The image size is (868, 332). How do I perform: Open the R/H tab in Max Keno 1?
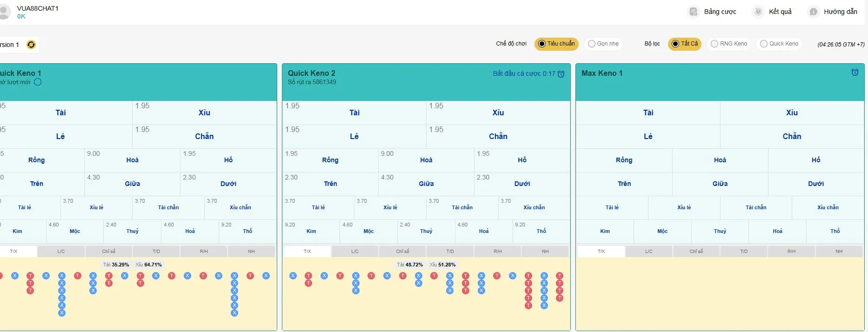[x=791, y=252]
